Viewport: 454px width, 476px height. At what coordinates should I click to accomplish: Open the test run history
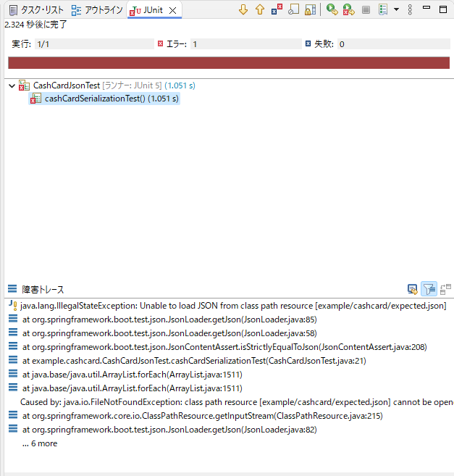pyautogui.click(x=383, y=9)
